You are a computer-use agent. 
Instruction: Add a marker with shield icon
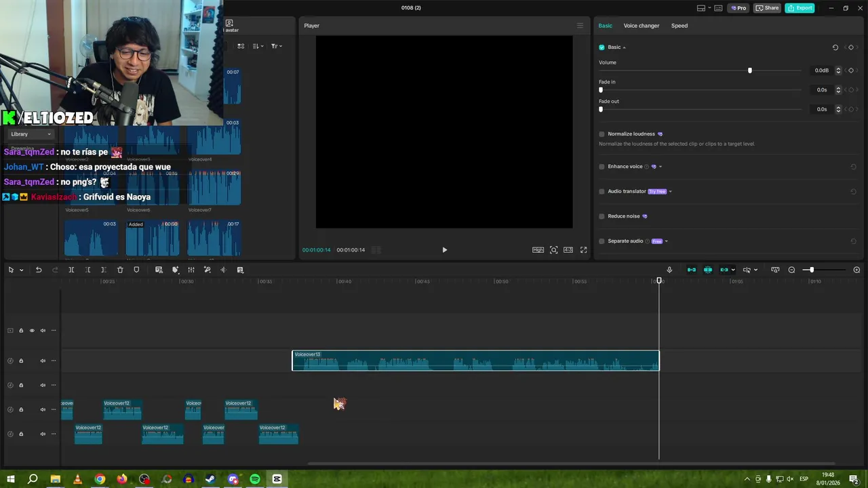tap(136, 270)
